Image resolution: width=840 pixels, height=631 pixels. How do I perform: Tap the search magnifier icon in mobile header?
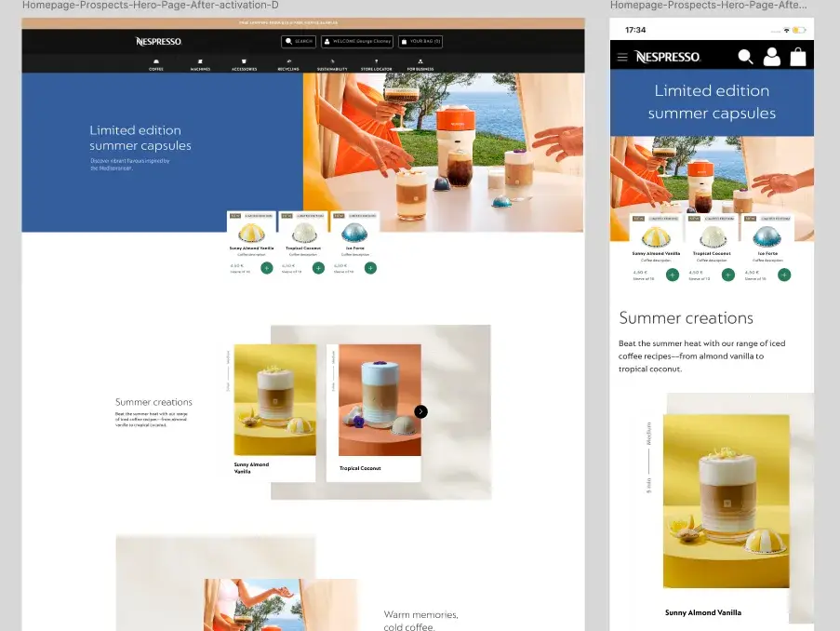tap(745, 57)
